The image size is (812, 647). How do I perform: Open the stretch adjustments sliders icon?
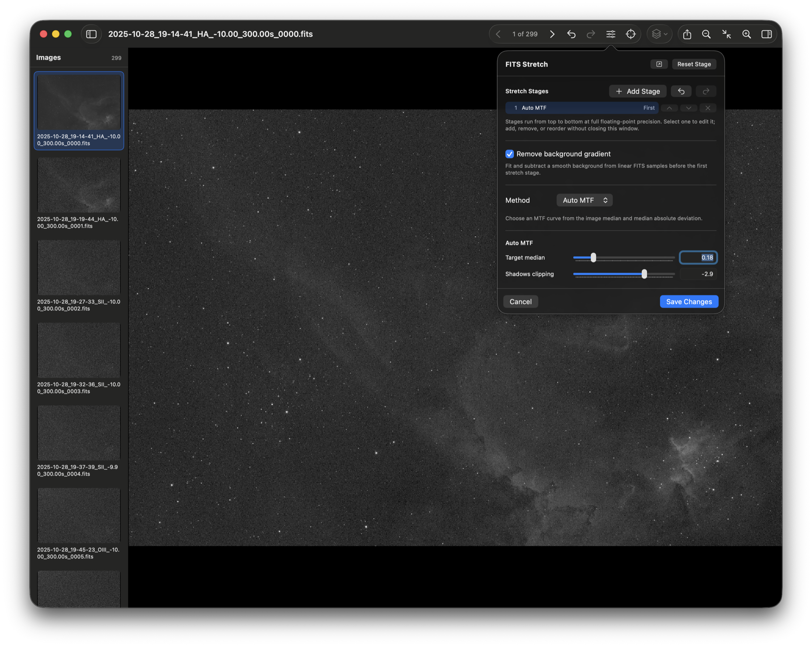pyautogui.click(x=611, y=34)
